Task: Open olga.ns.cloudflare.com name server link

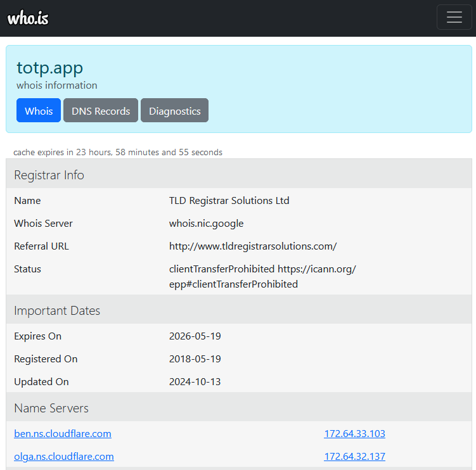Action: click(x=64, y=457)
